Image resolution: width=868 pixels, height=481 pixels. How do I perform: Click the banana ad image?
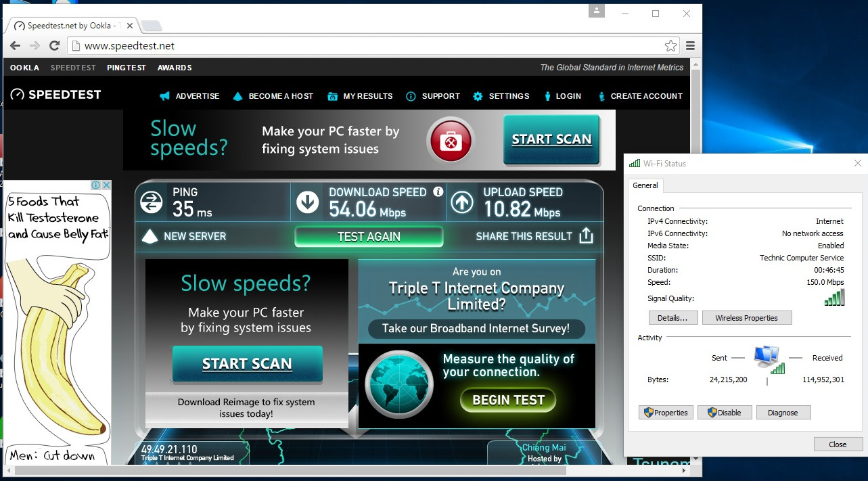(x=58, y=322)
